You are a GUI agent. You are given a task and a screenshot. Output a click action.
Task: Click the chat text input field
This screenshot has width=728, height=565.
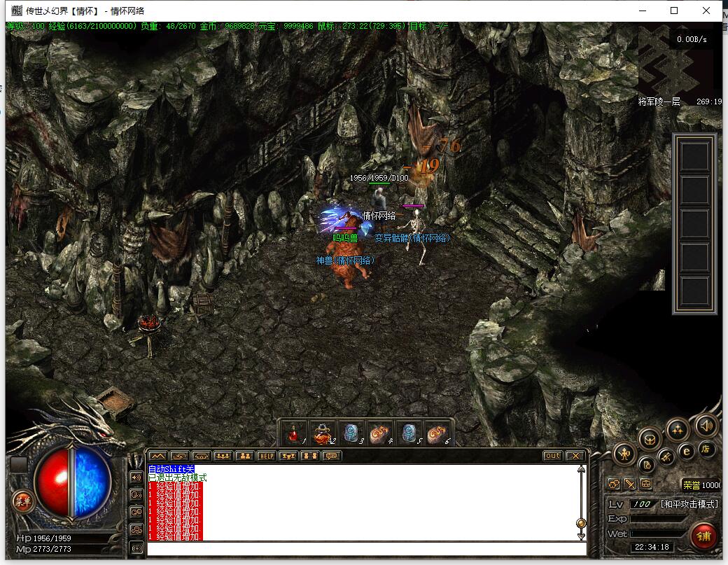(367, 548)
